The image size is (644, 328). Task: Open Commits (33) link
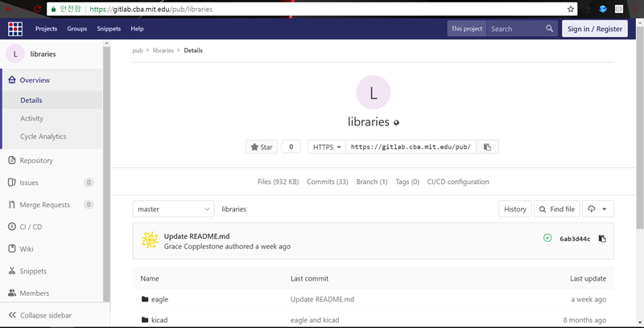328,182
